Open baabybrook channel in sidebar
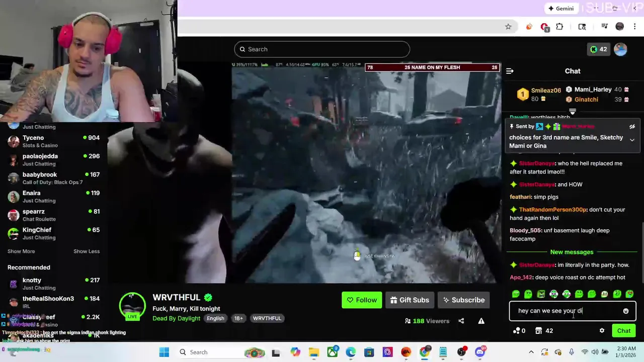This screenshot has width=644, height=362. tap(53, 178)
